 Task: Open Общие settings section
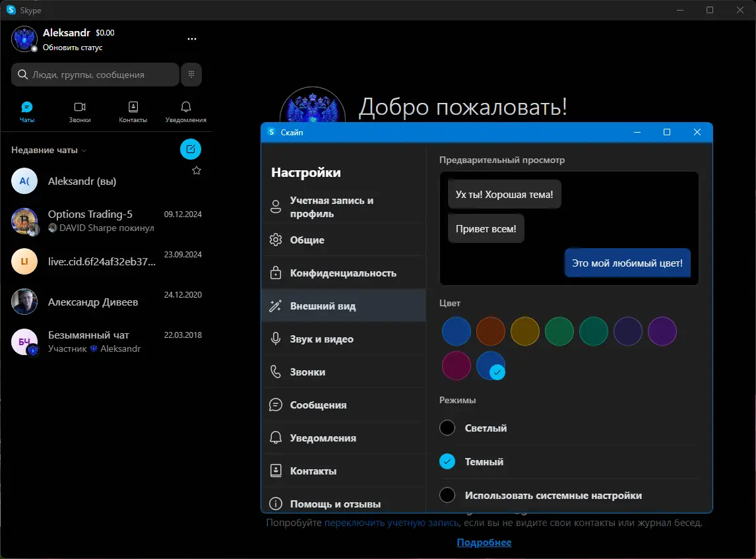point(344,240)
